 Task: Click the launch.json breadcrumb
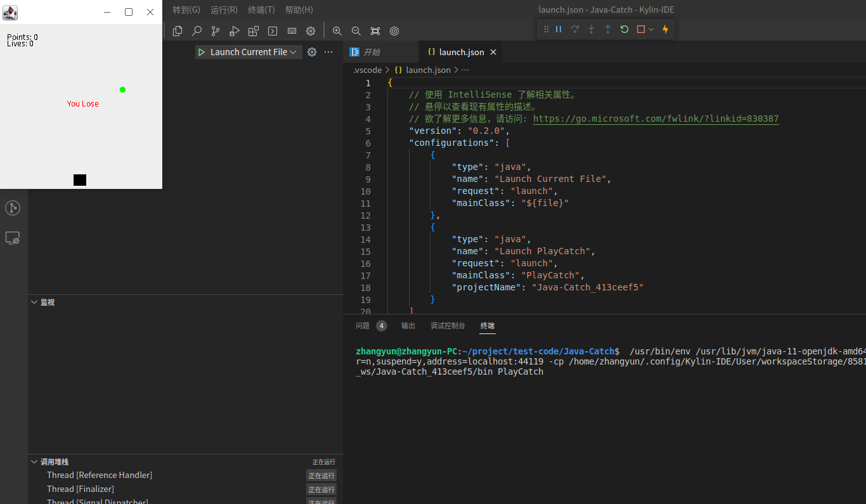point(428,70)
